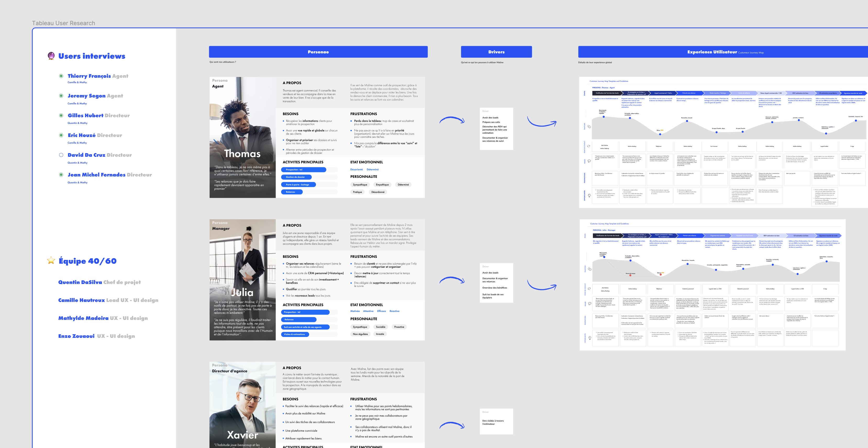
Task: Click 'Quentin & Mathy' under Gilles Hubert
Action: tap(77, 123)
